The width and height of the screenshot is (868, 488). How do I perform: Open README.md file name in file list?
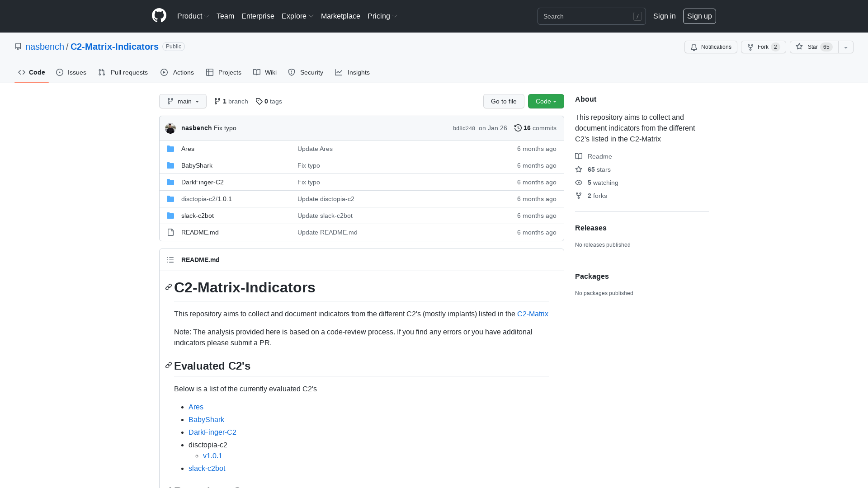(x=200, y=232)
